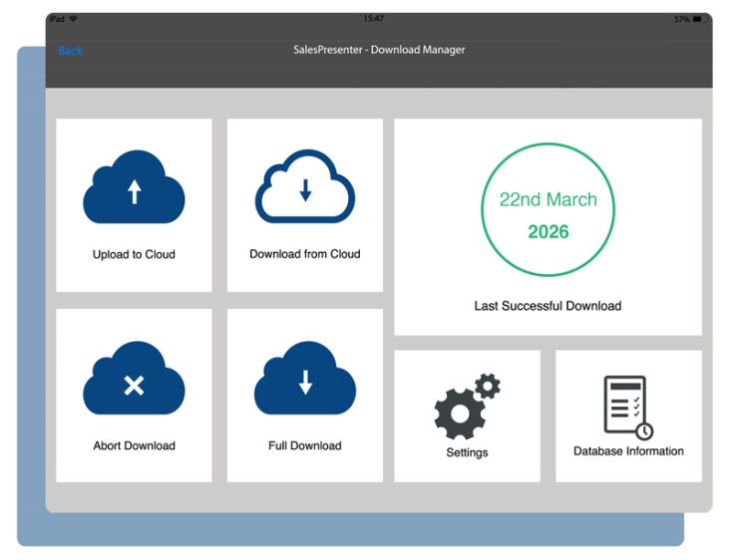Click the SalesPresenter - Download Manager title

tap(379, 50)
